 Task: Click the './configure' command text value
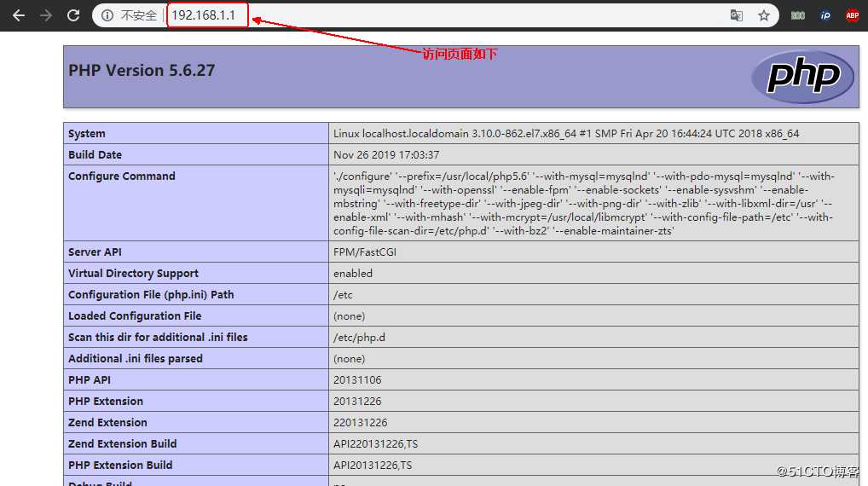pyautogui.click(x=584, y=203)
